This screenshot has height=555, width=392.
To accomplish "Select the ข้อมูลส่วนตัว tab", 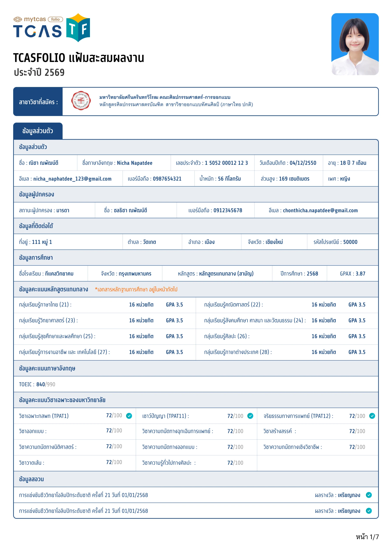I will 38,131.
